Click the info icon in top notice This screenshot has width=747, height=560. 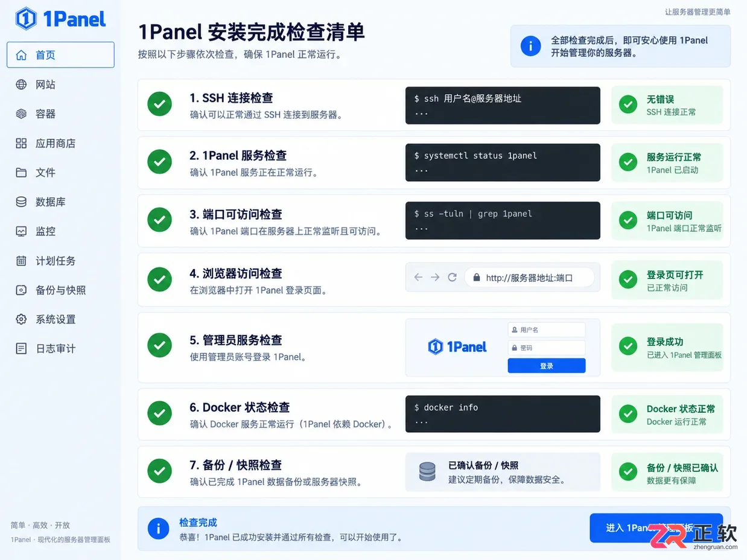(530, 46)
